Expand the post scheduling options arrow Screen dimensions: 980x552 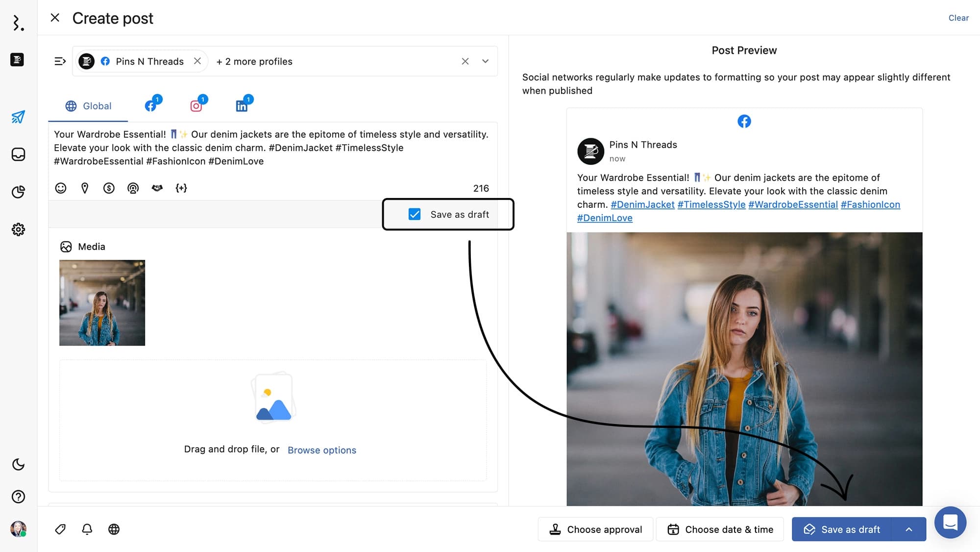pyautogui.click(x=909, y=529)
